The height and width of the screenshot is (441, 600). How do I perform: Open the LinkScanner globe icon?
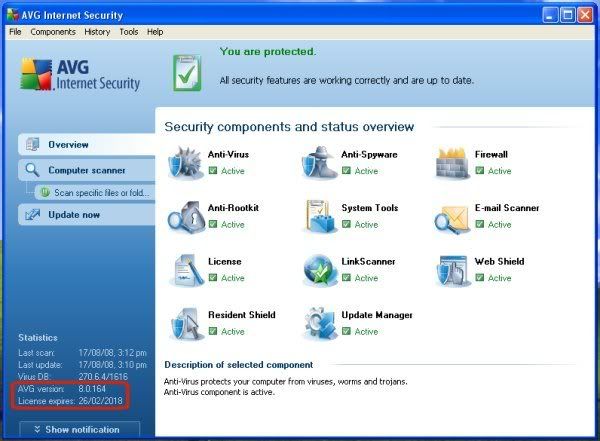coord(321,270)
